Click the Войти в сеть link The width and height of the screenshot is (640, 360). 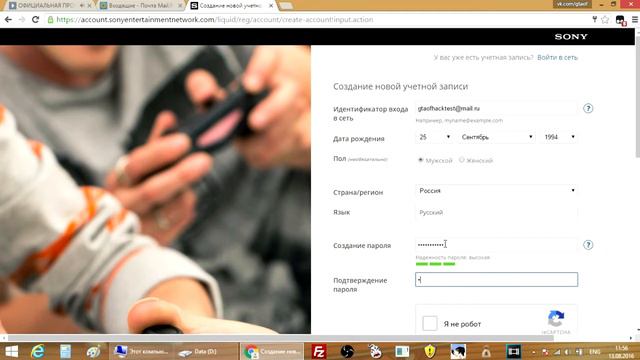(558, 58)
